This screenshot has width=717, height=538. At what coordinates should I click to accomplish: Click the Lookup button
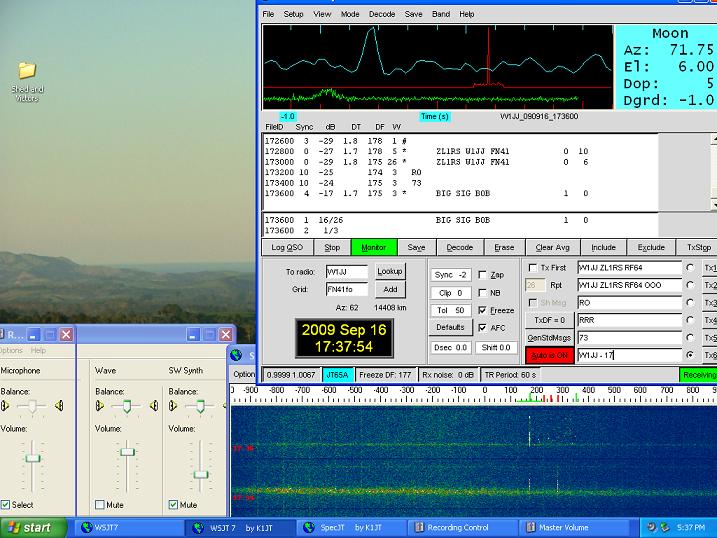(390, 271)
